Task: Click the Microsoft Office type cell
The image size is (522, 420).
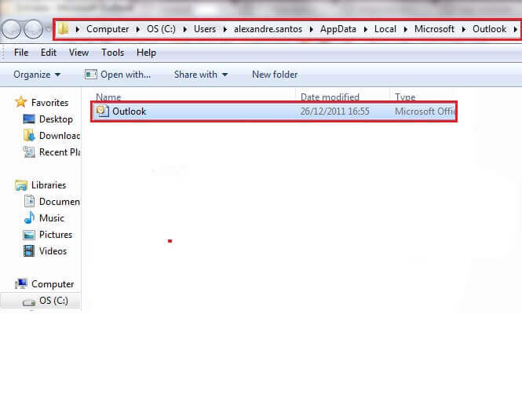Action: tap(425, 111)
